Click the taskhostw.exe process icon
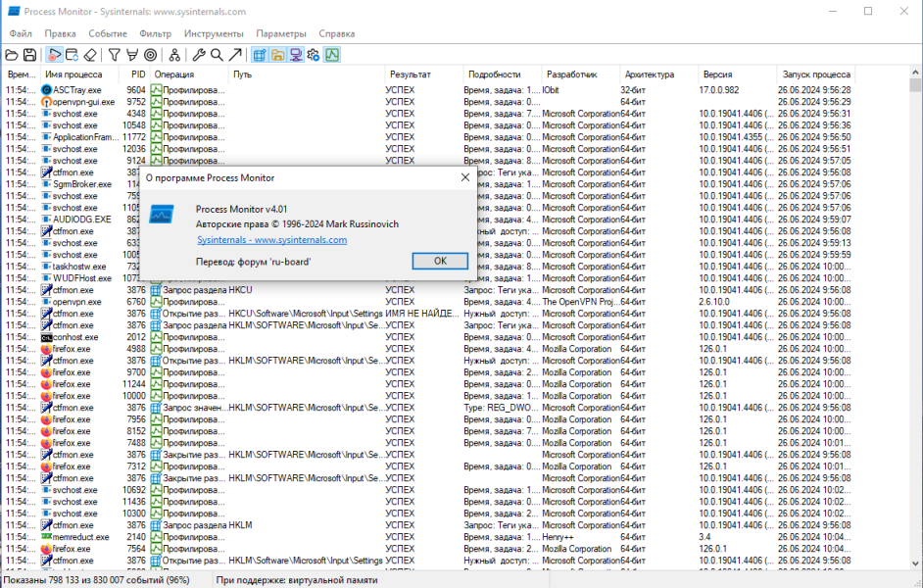This screenshot has height=588, width=923. click(x=46, y=267)
